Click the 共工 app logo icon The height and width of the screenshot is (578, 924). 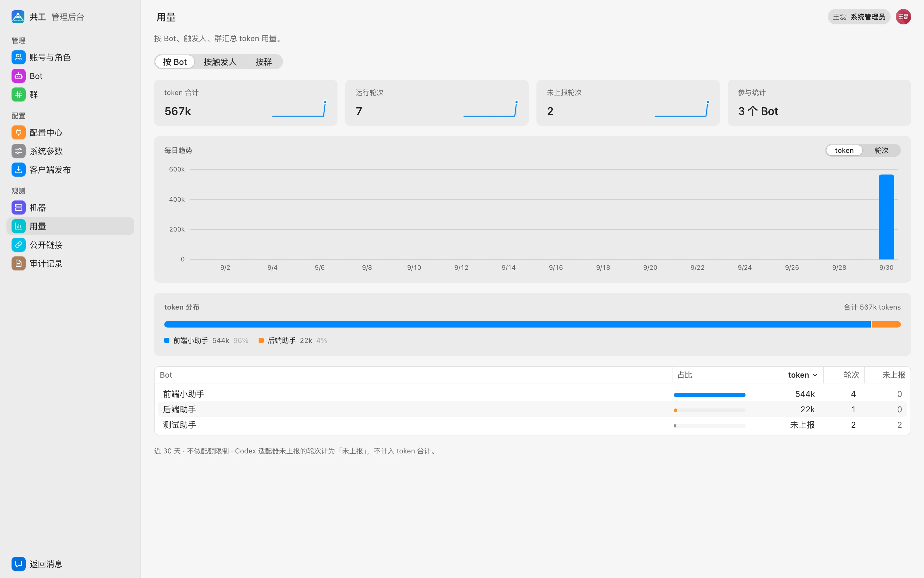(18, 17)
